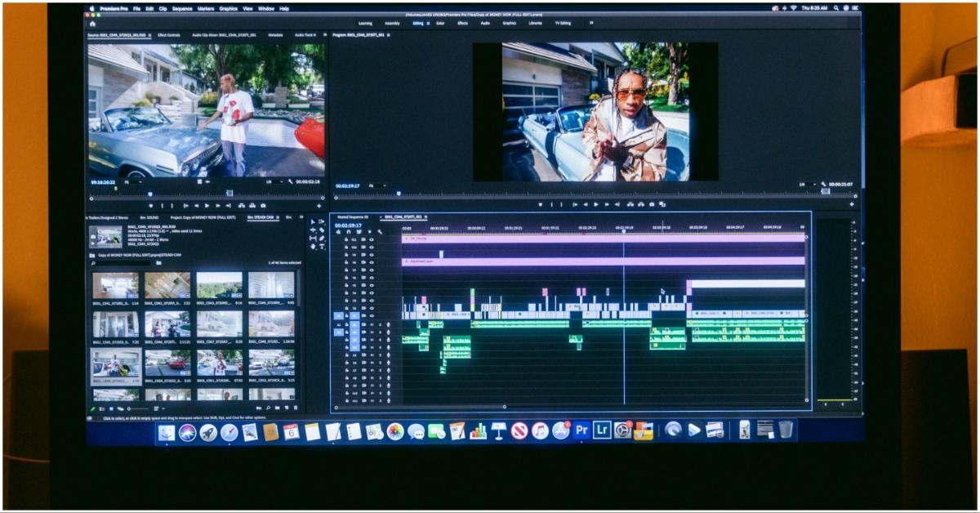This screenshot has width=980, height=513.
Task: Click the Export Frame camera icon under Program monitor
Action: [652, 204]
